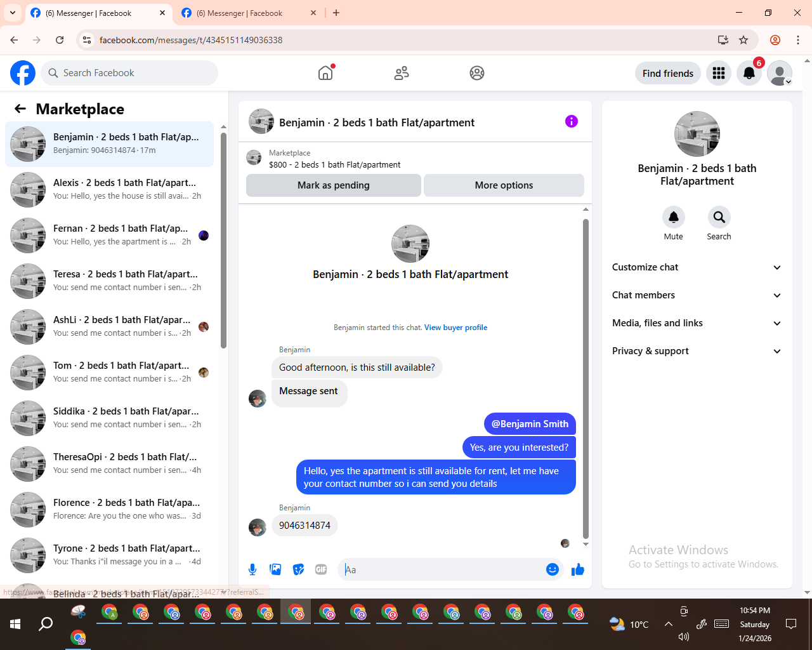
Task: Open Chrome profile icon in toolbar
Action: (775, 40)
